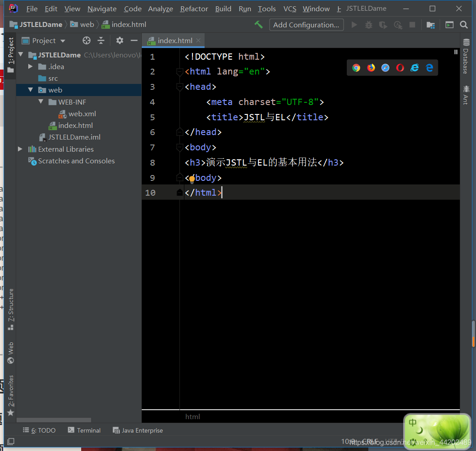Select JSTLELDame.iml file
The width and height of the screenshot is (476, 451).
70,137
